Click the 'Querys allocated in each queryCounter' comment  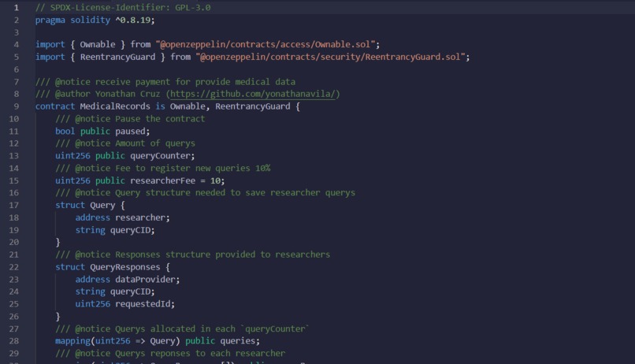tap(182, 329)
